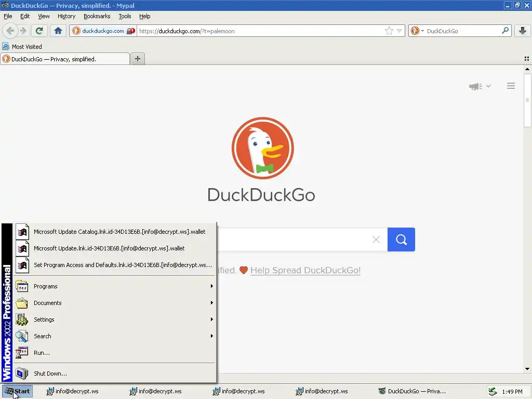
Task: Follow the Help Spread DuckDuckGo! link
Action: click(305, 270)
